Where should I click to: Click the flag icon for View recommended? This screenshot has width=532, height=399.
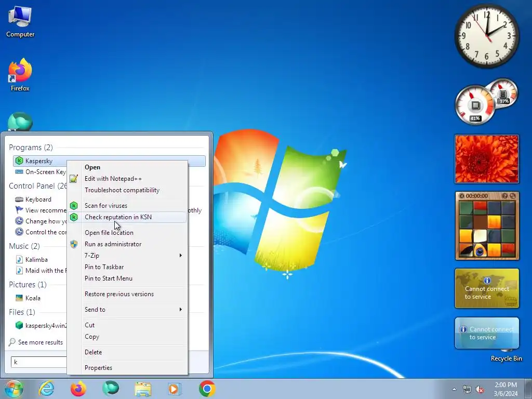(19, 210)
